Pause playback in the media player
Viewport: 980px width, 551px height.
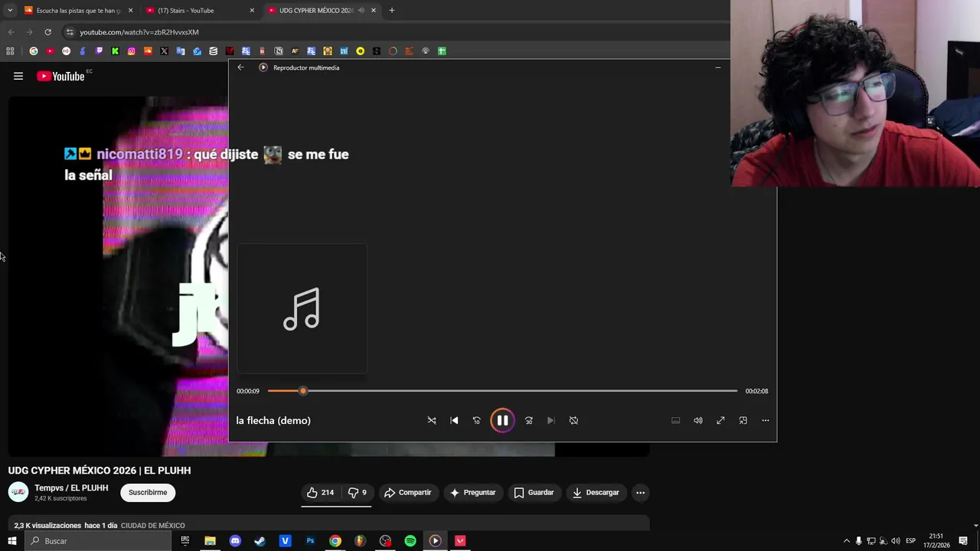coord(502,420)
